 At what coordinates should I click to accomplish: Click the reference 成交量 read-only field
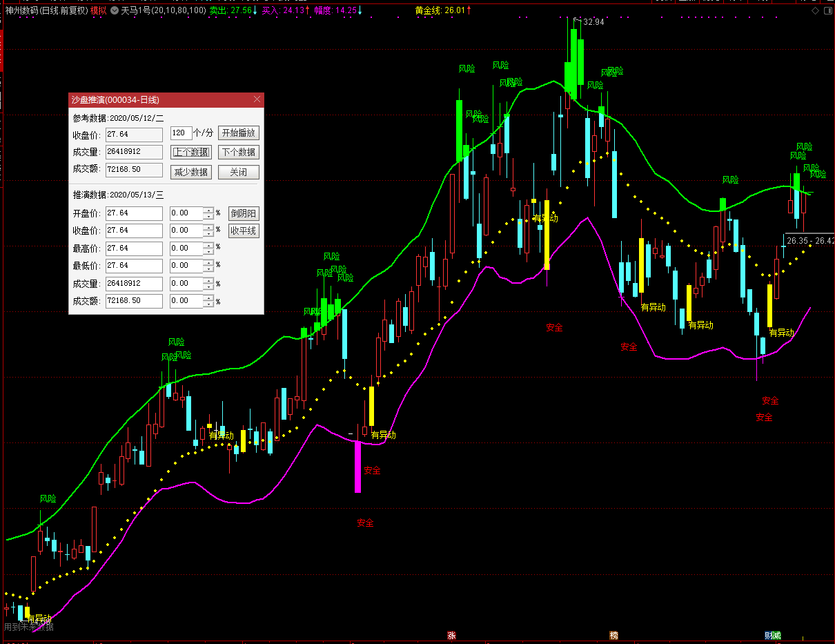[x=134, y=151]
